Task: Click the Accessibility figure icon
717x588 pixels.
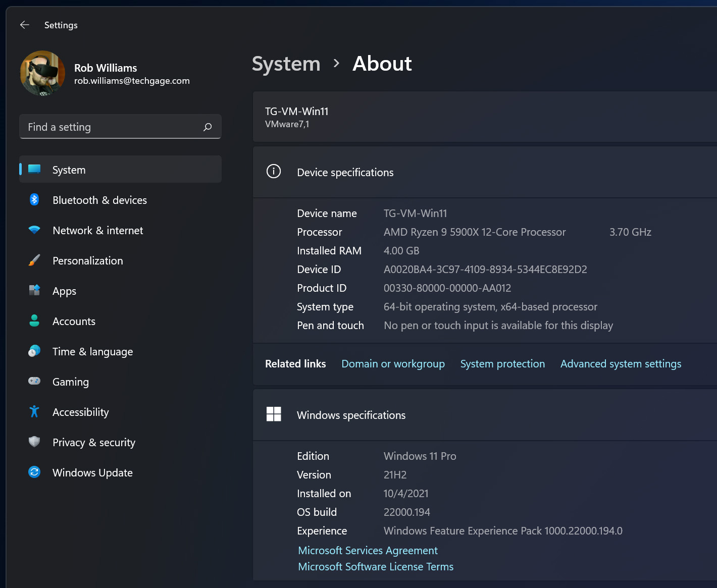Action: pyautogui.click(x=34, y=412)
